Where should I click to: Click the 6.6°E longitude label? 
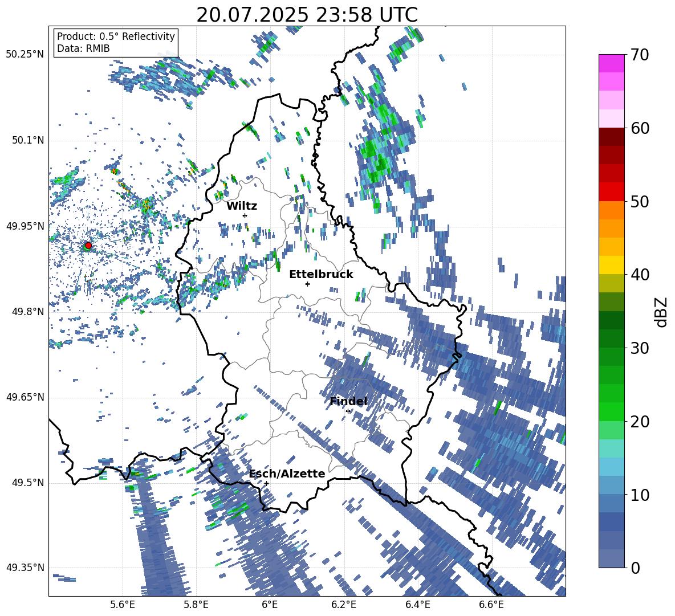tap(491, 605)
